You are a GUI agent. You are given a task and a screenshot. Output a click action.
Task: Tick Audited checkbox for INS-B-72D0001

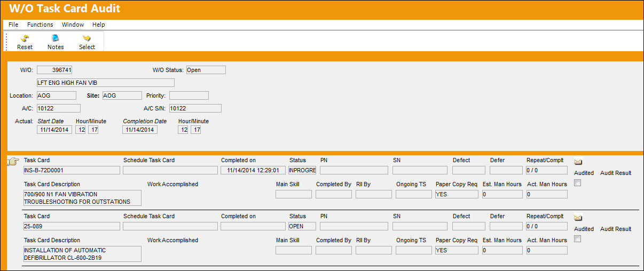click(x=577, y=182)
